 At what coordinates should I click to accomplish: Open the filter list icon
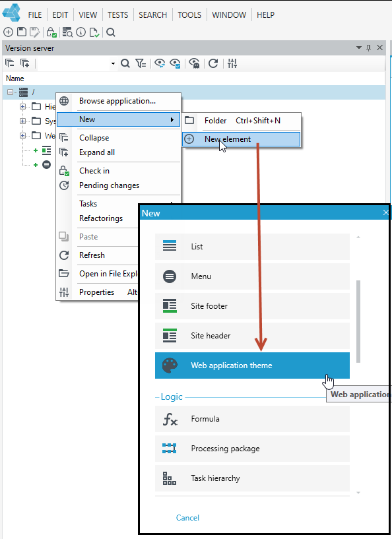pyautogui.click(x=141, y=63)
